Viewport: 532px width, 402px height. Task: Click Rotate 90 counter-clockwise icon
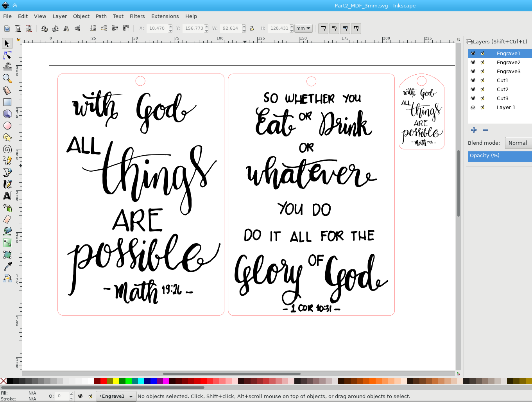[45, 28]
